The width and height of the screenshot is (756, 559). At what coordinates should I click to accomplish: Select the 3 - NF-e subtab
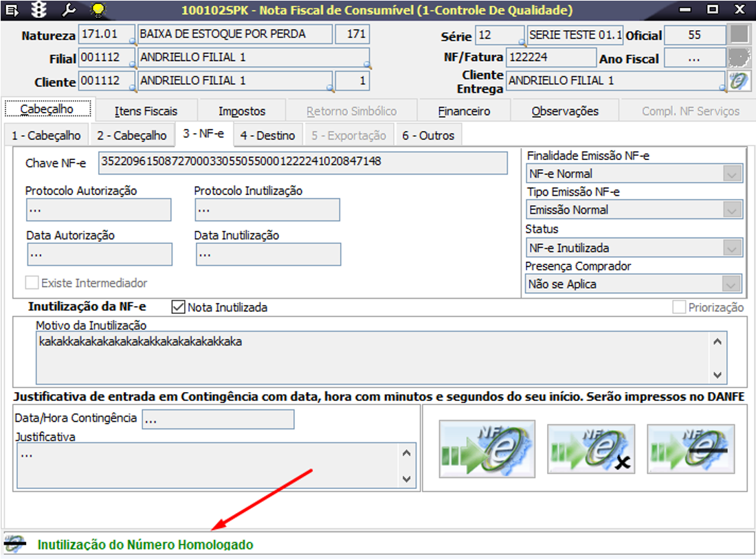point(203,133)
